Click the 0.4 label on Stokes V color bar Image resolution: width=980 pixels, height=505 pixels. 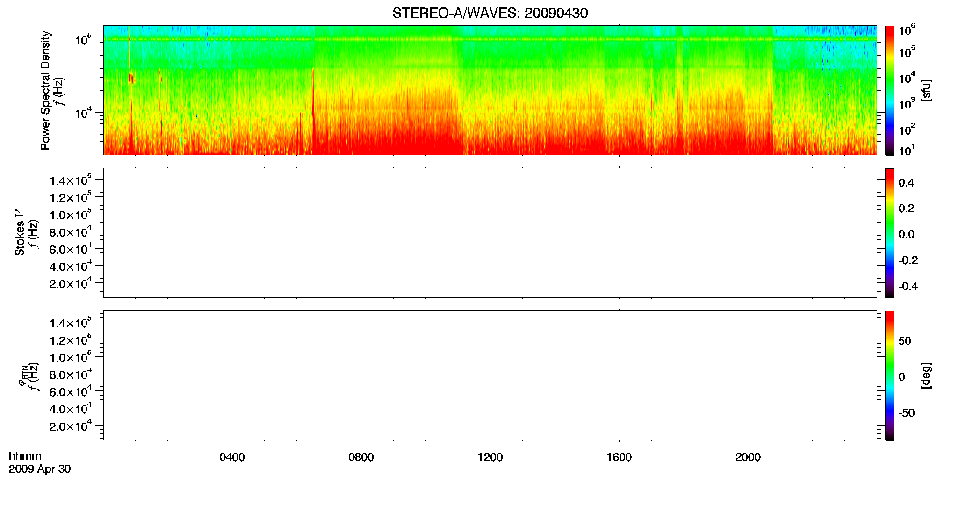(906, 182)
